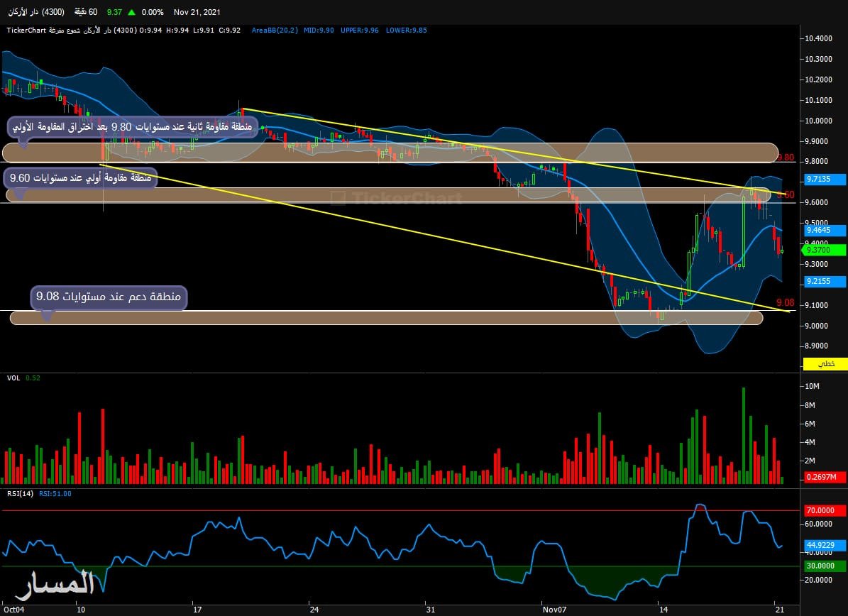Click the blue 9.7135 upper band price tag

point(825,179)
